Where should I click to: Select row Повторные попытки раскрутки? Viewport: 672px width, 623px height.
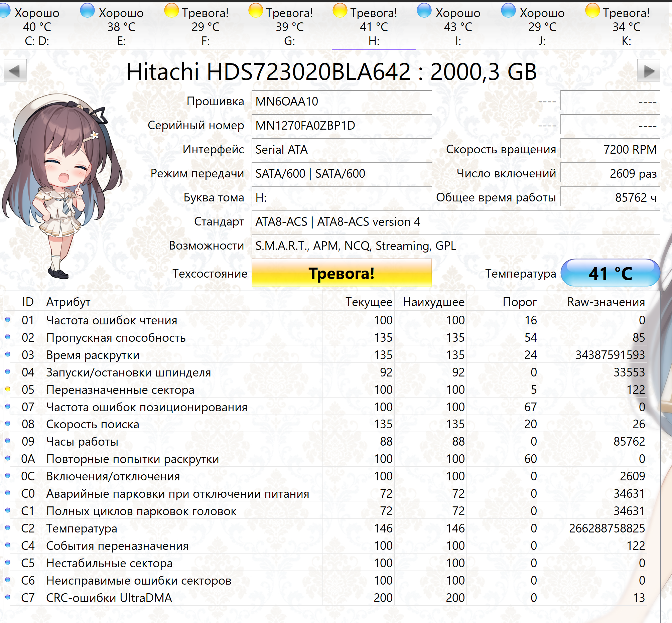coord(325,459)
